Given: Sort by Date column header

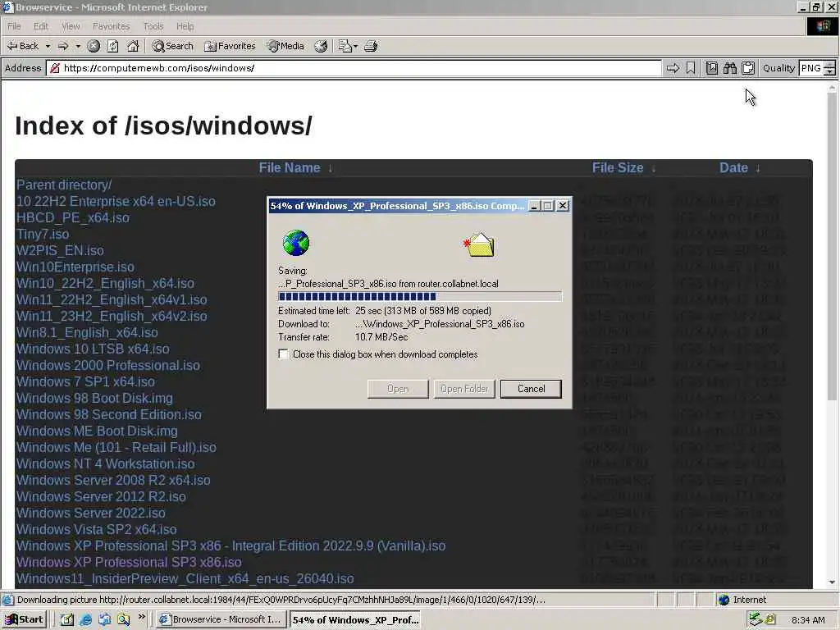Looking at the screenshot, I should [733, 167].
